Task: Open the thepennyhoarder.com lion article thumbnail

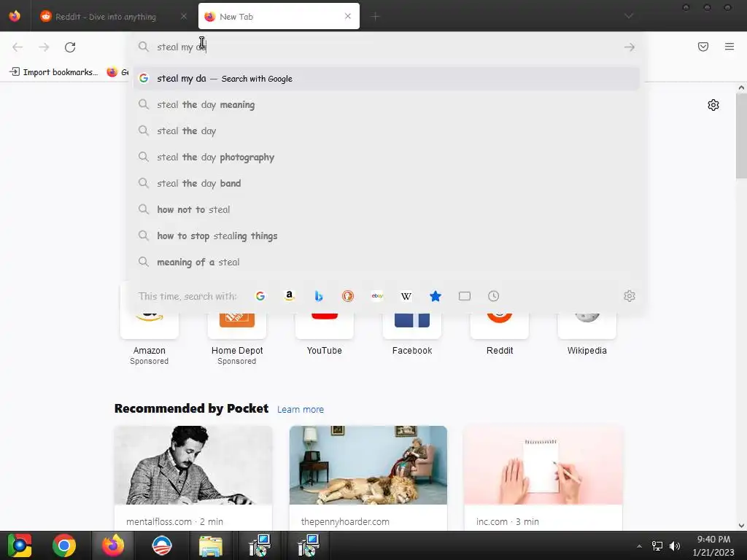Action: [368, 465]
